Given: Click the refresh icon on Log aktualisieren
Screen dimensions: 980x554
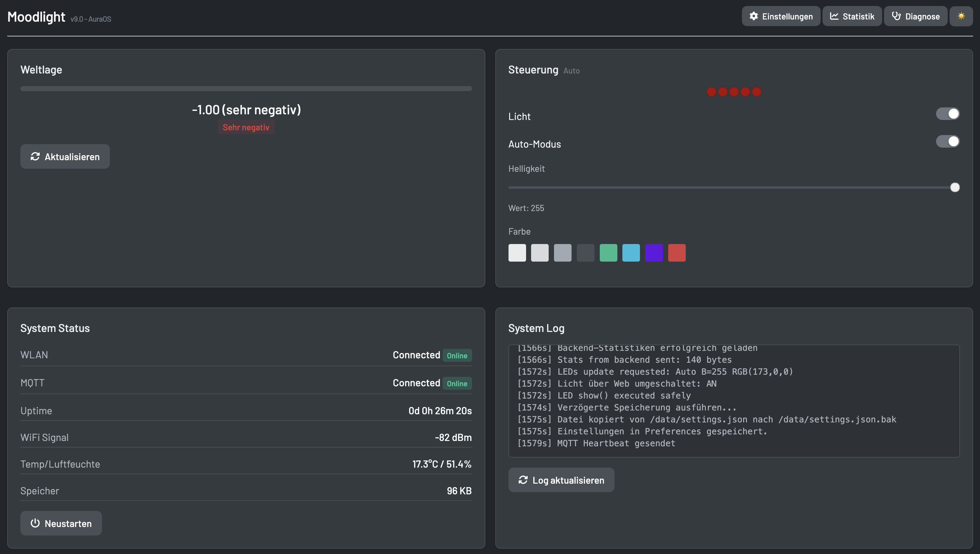Looking at the screenshot, I should (523, 480).
